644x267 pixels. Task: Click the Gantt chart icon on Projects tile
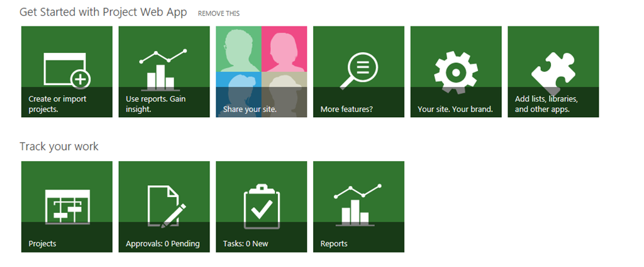[x=67, y=207]
